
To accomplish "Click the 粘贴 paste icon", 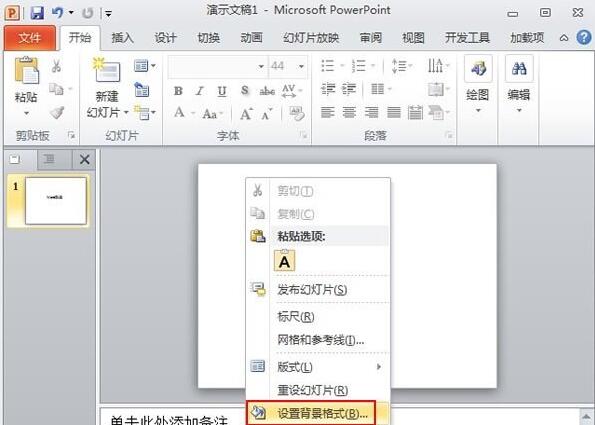I will (x=26, y=70).
